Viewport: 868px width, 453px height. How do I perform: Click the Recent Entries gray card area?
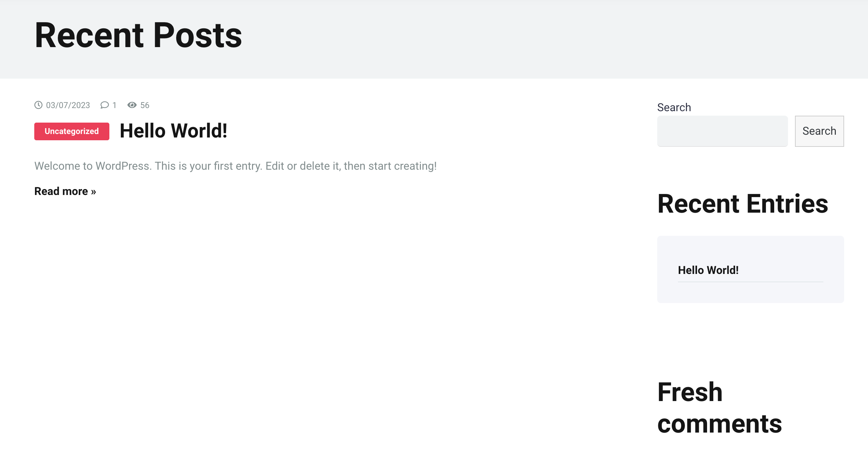[x=750, y=269]
